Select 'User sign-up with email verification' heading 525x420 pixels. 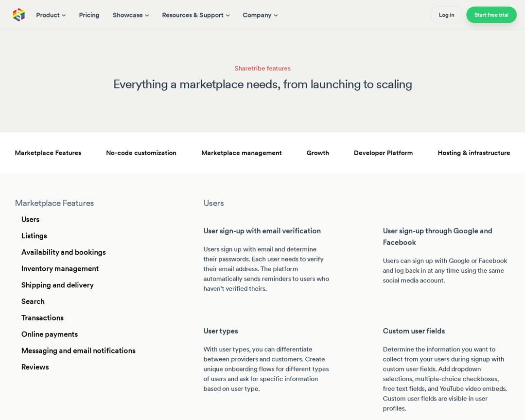point(262,231)
